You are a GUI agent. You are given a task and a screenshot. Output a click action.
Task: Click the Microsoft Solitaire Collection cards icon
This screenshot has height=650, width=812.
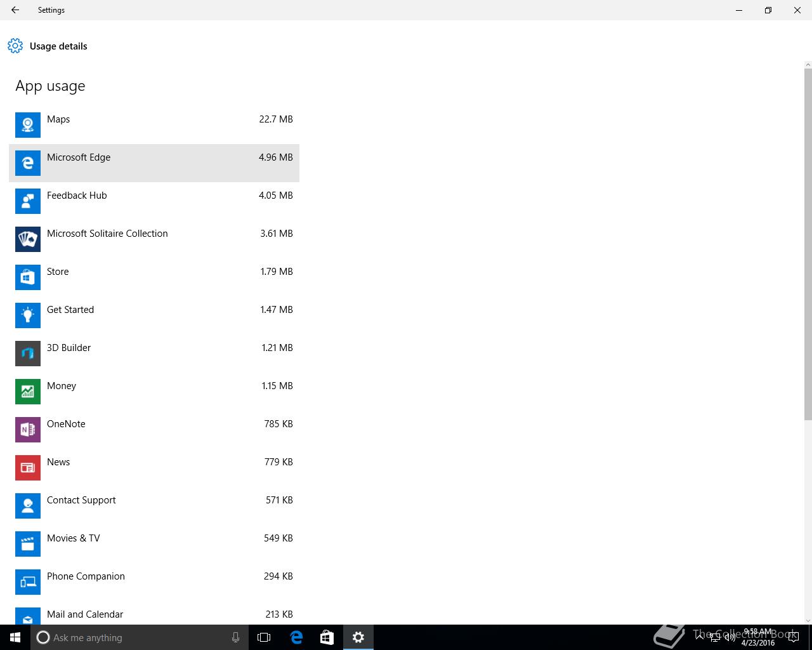28,239
